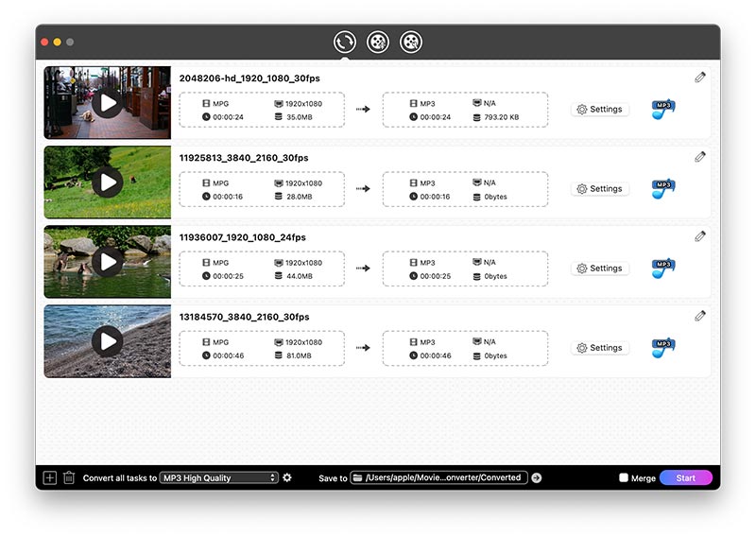Screen dimensions: 756x537
Task: Click the MP3 format icon for 11936007 video
Action: tap(663, 268)
